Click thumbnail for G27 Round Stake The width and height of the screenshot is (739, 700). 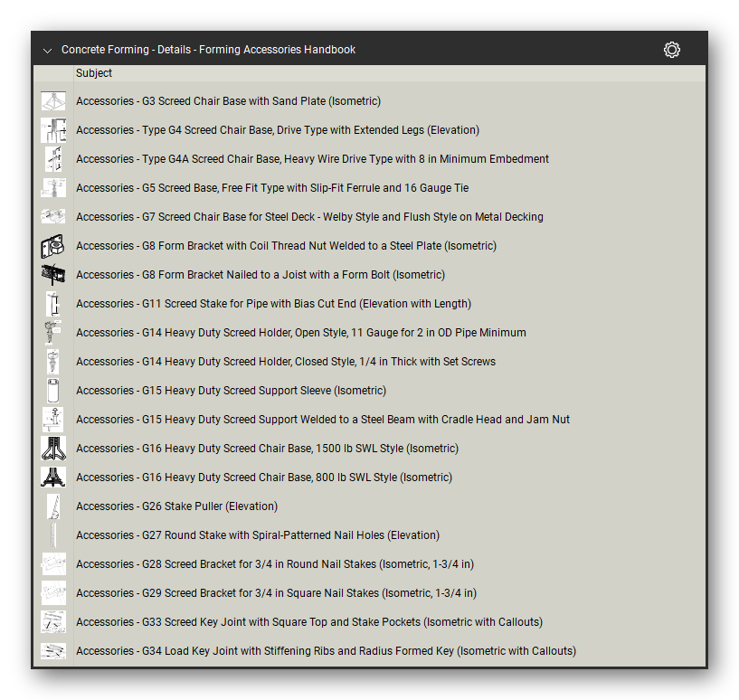pyautogui.click(x=53, y=535)
